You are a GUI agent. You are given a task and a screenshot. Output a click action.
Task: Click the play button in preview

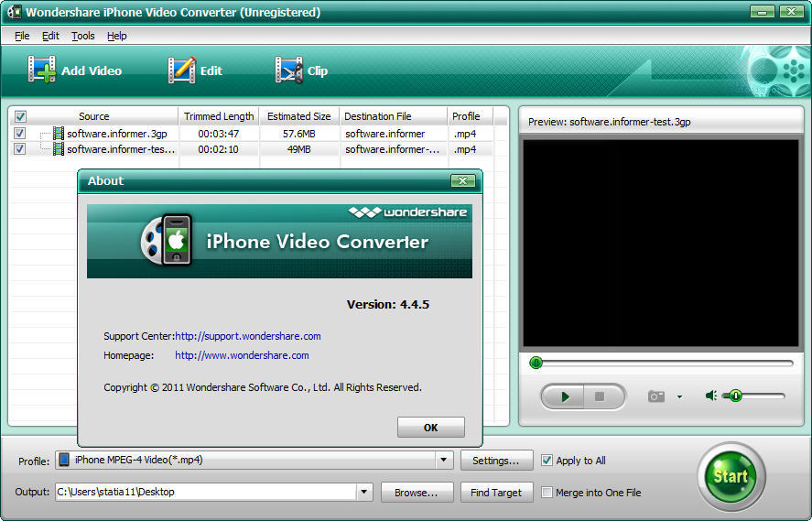(563, 396)
